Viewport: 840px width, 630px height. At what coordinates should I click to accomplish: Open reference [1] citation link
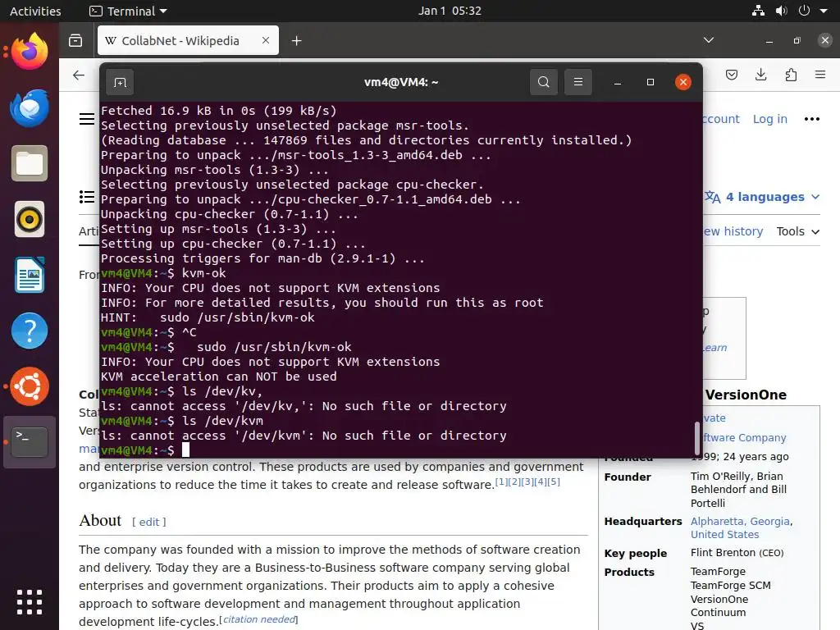click(500, 482)
